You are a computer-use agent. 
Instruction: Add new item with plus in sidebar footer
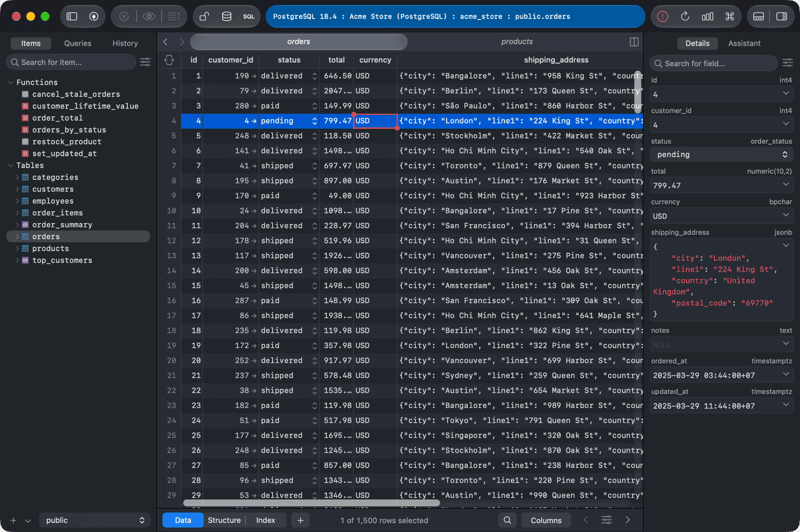tap(13, 521)
